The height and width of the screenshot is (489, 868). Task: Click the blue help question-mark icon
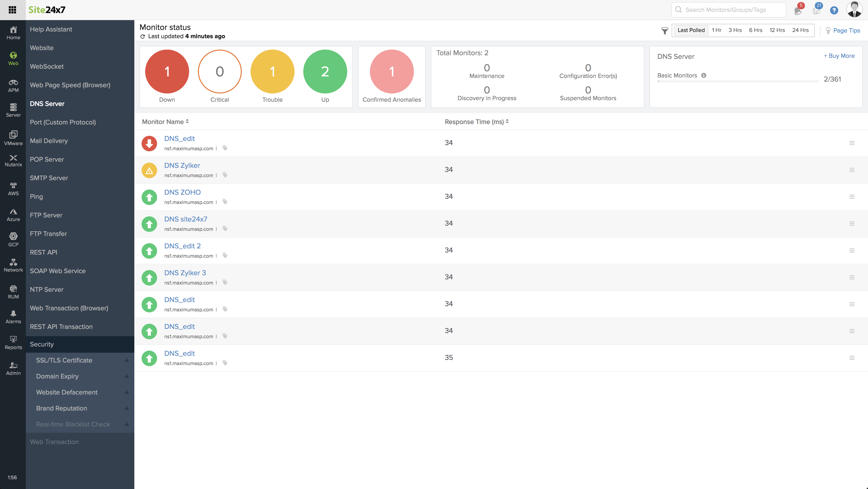pyautogui.click(x=834, y=10)
